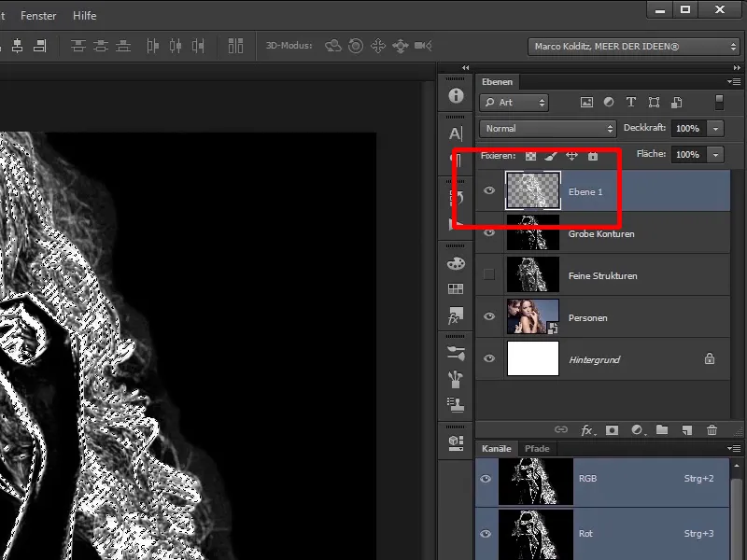This screenshot has width=747, height=560.
Task: Open the Info panel icon
Action: 456,96
